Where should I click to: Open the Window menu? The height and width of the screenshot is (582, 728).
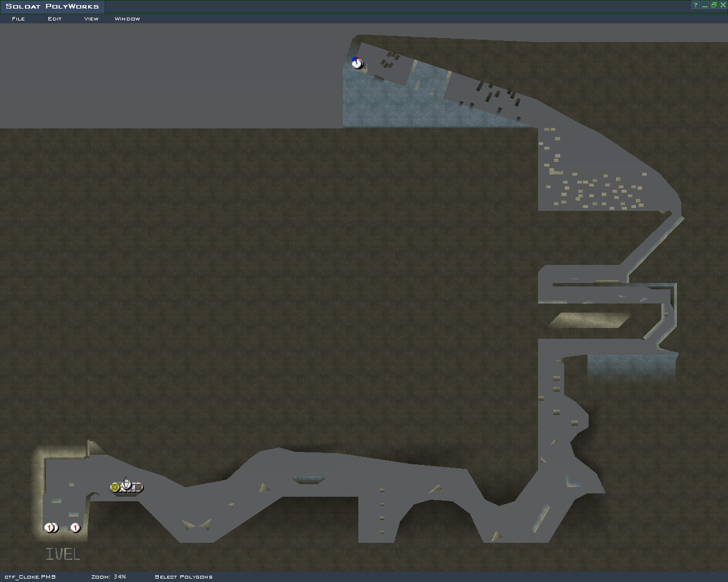tap(127, 19)
